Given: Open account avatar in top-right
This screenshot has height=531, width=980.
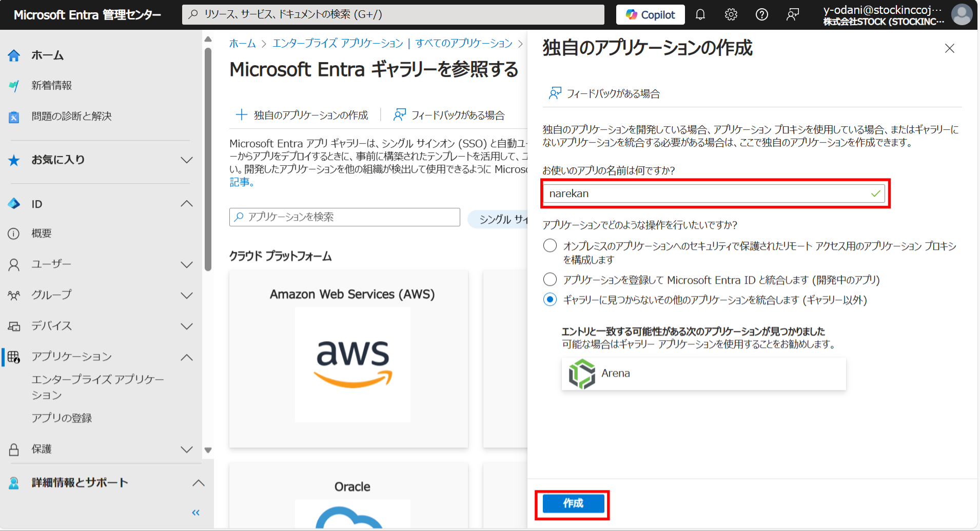Looking at the screenshot, I should [x=962, y=14].
